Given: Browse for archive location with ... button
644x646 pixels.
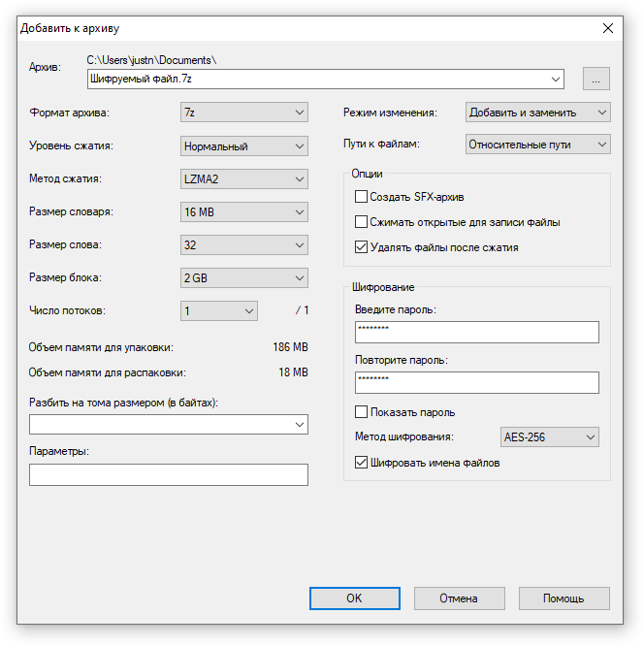Looking at the screenshot, I should [596, 79].
